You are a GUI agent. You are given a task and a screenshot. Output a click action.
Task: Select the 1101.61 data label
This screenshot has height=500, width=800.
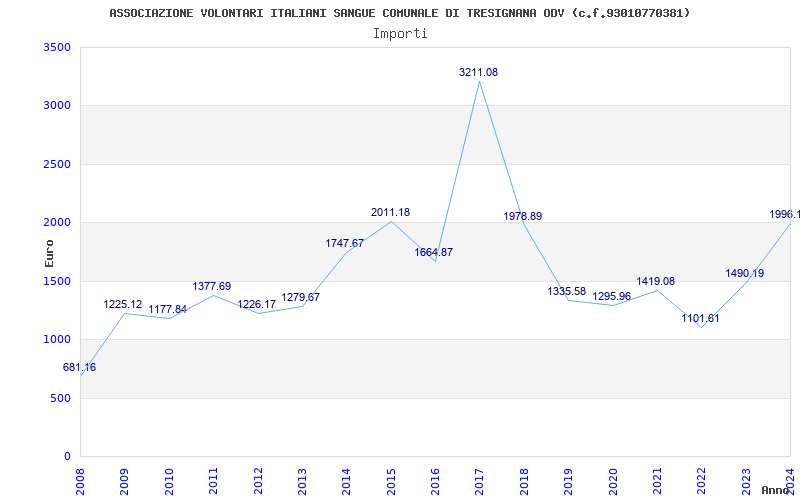[700, 319]
